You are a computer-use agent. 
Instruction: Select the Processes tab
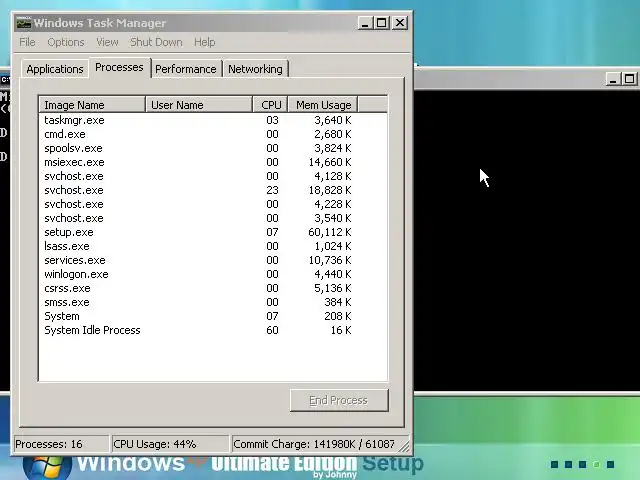tap(120, 67)
